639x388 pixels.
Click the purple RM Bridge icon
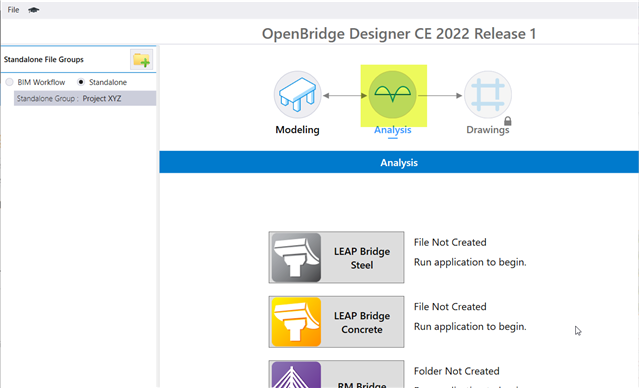pyautogui.click(x=296, y=375)
